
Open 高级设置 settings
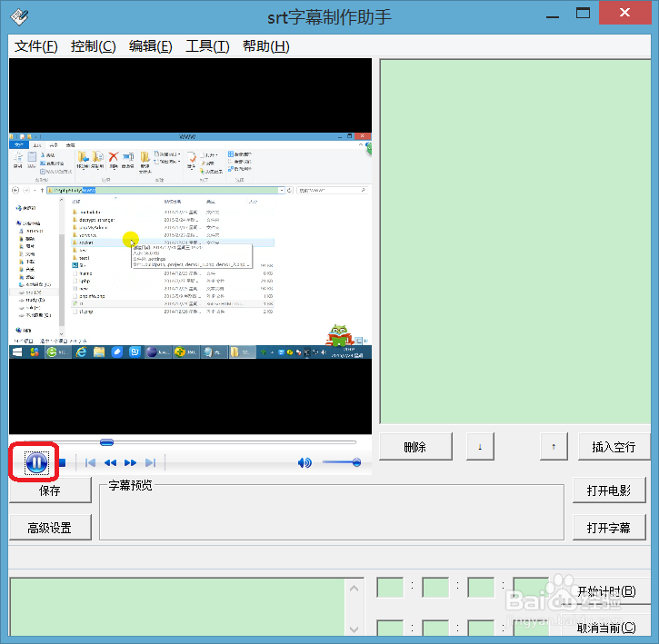pos(50,527)
